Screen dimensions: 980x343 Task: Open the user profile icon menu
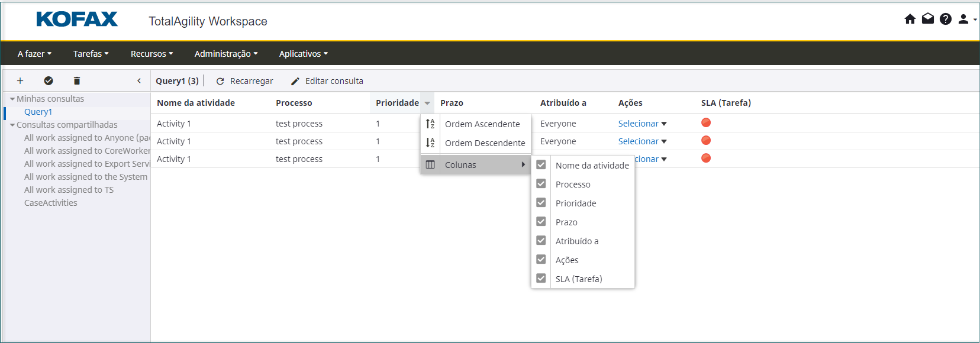(964, 19)
